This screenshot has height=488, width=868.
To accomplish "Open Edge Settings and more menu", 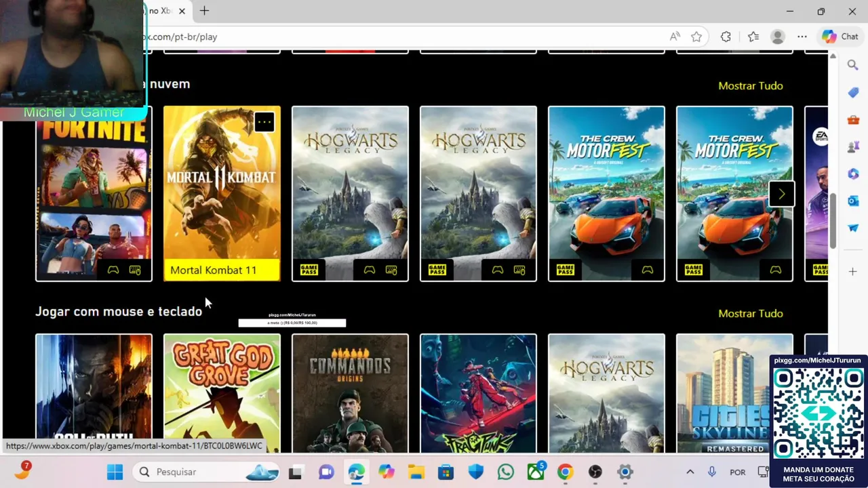I will coord(802,37).
